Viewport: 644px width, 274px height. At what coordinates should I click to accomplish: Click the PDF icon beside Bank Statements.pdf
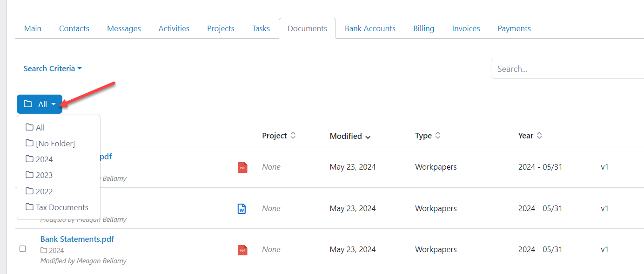[242, 249]
